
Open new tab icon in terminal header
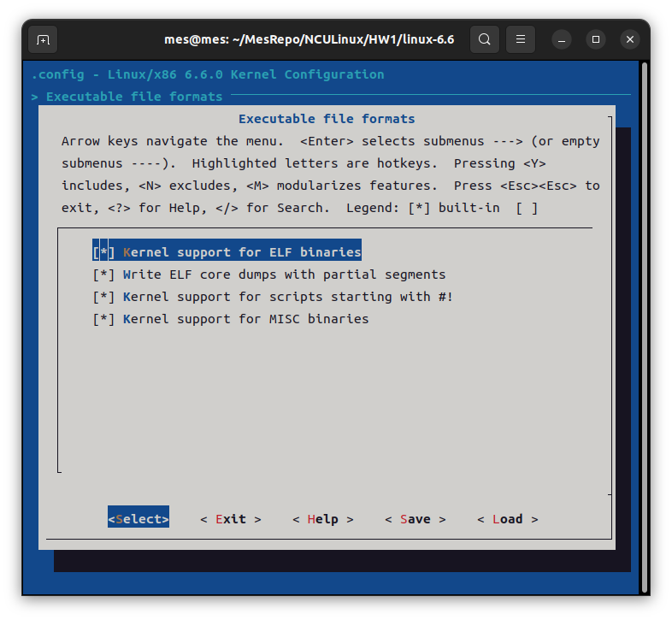click(43, 40)
